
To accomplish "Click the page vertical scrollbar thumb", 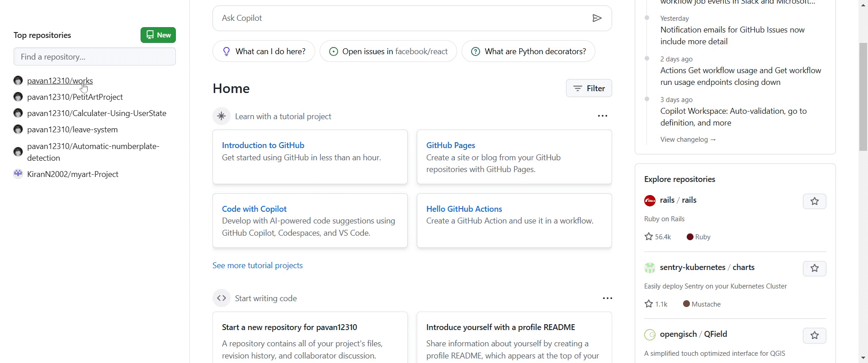I will point(863,97).
